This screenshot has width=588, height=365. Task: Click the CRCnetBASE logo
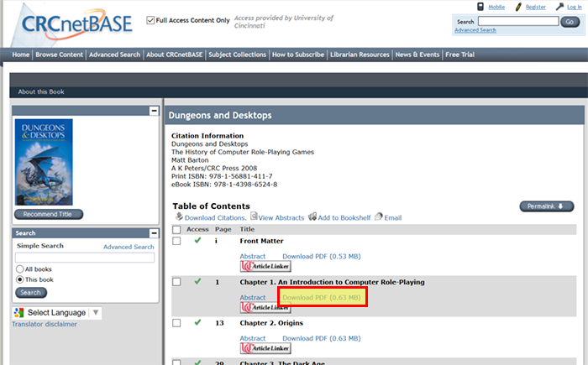pyautogui.click(x=77, y=23)
